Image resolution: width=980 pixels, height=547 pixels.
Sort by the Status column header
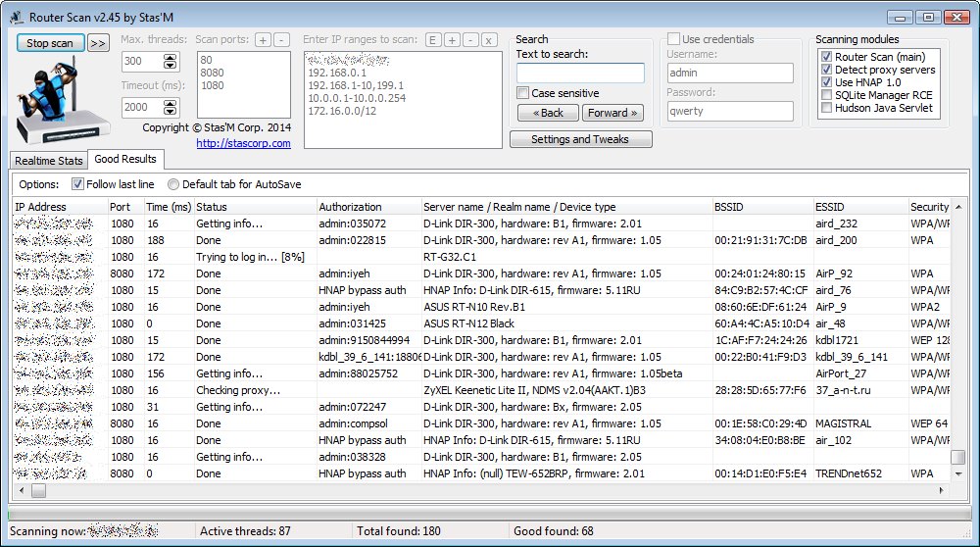tap(255, 207)
